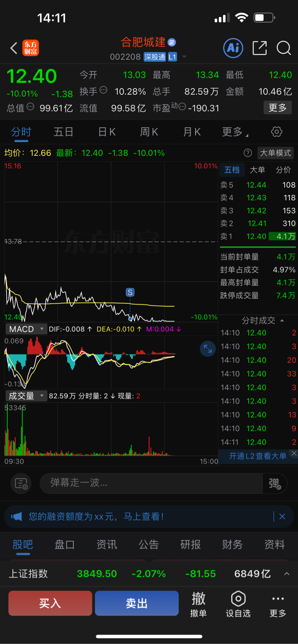Toggle 大单模式 on the chart

275,153
